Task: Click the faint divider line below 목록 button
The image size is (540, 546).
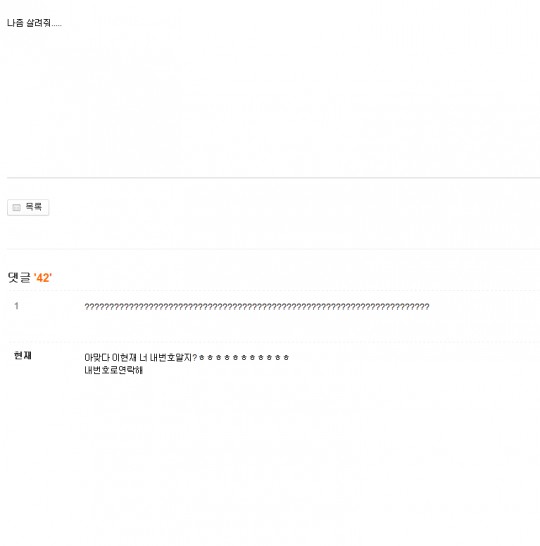Action: click(x=273, y=249)
